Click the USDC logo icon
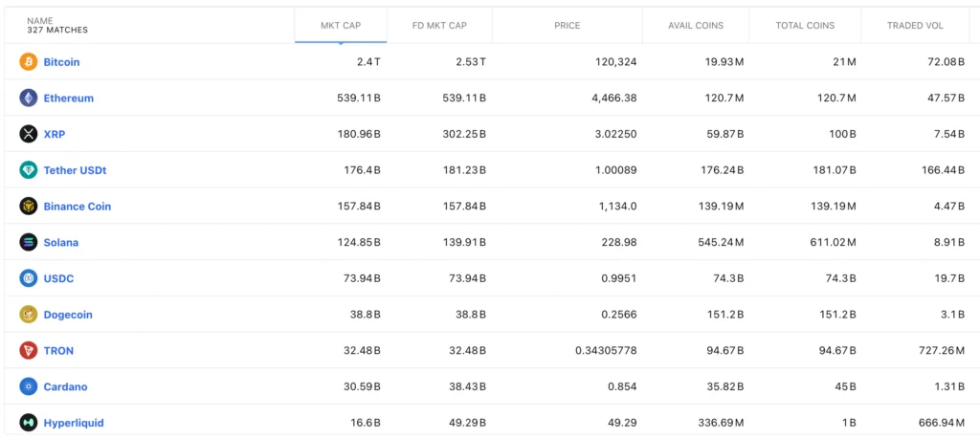 pos(29,278)
